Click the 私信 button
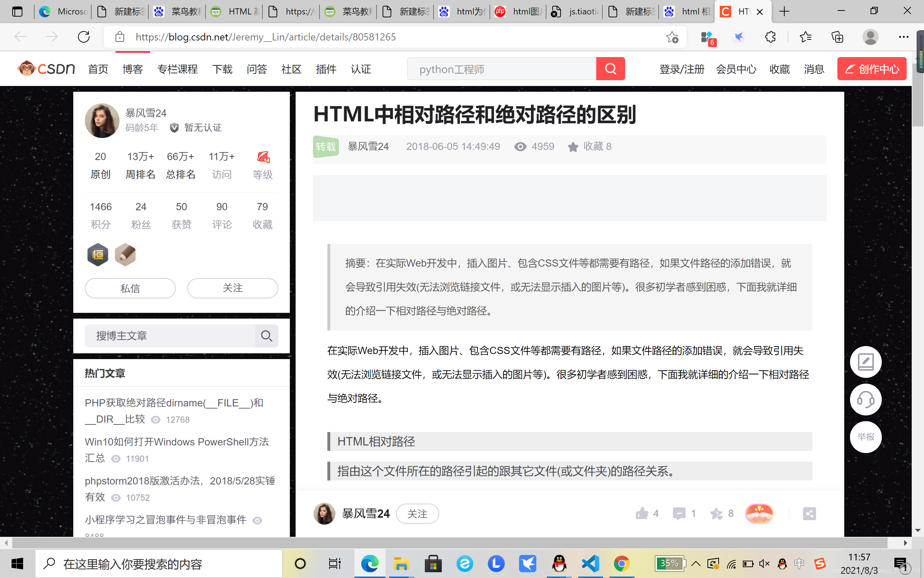 [x=130, y=288]
